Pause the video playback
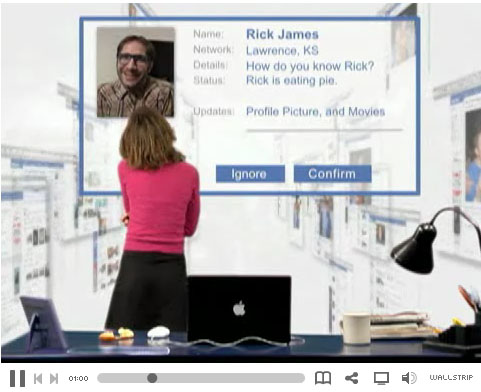Screen dimensions: 481x392 tap(17, 378)
